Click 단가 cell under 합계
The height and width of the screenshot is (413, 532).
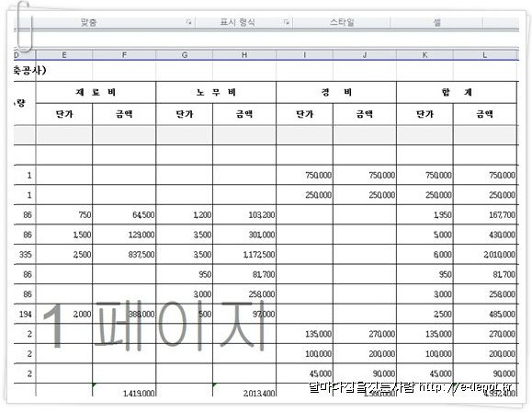point(424,114)
